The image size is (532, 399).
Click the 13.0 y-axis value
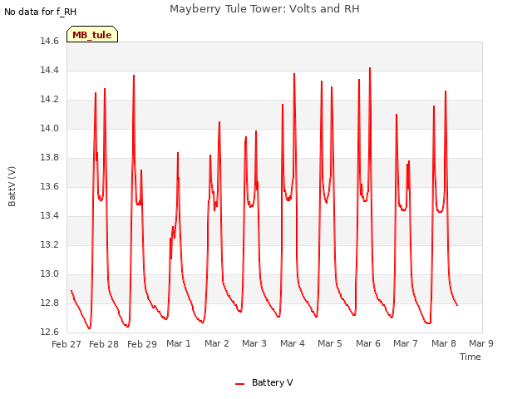pos(50,273)
